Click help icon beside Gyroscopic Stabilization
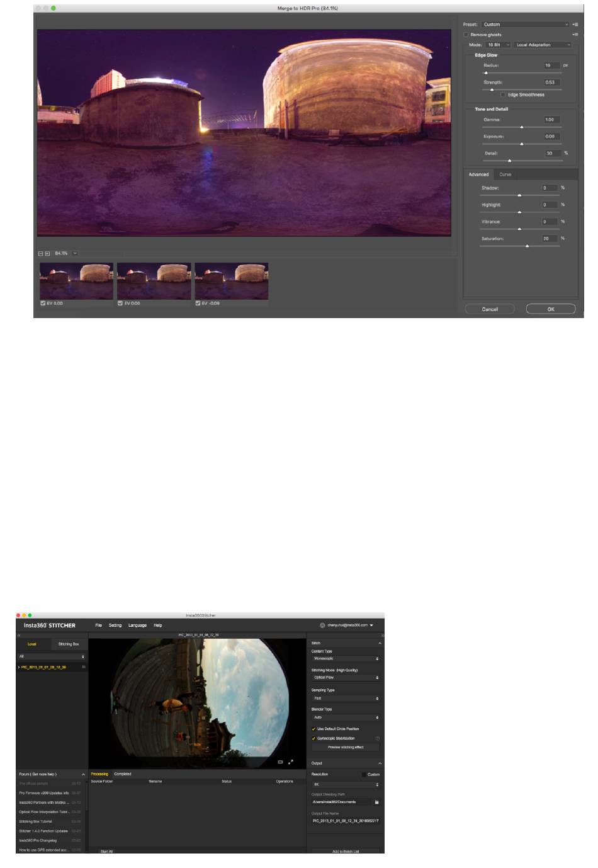The width and height of the screenshot is (598, 868). point(378,738)
